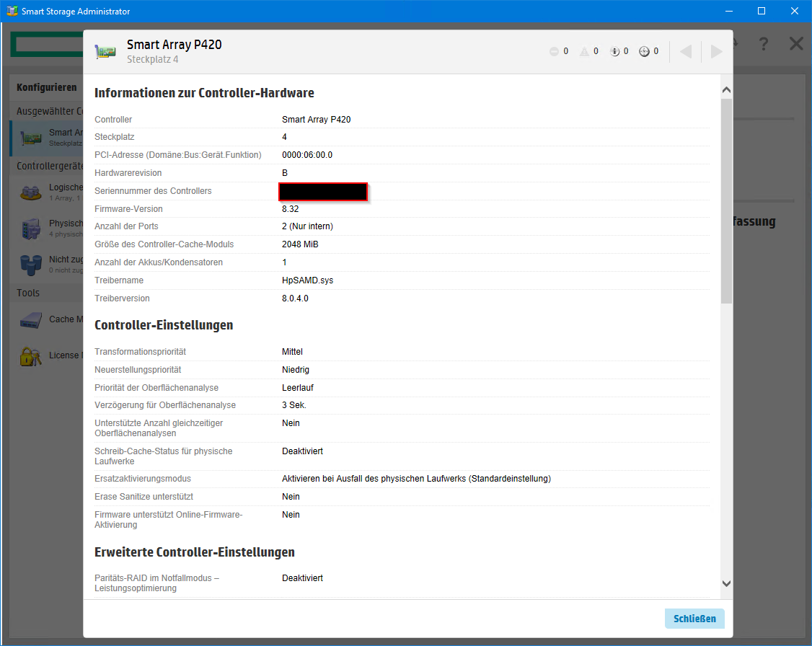The image size is (812, 646).
Task: Open help question mark in background window
Action: click(763, 44)
